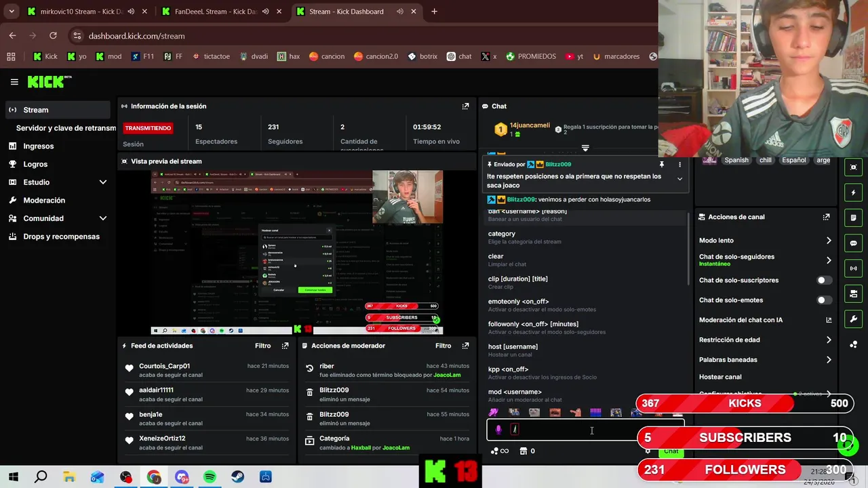
Task: Open the first emote in the chat emote row
Action: pyautogui.click(x=494, y=412)
